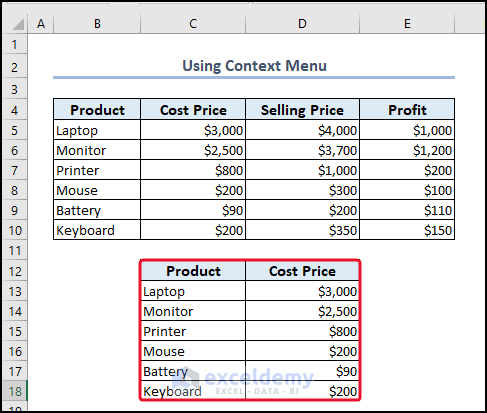
Task: Select column B header
Action: [x=97, y=24]
